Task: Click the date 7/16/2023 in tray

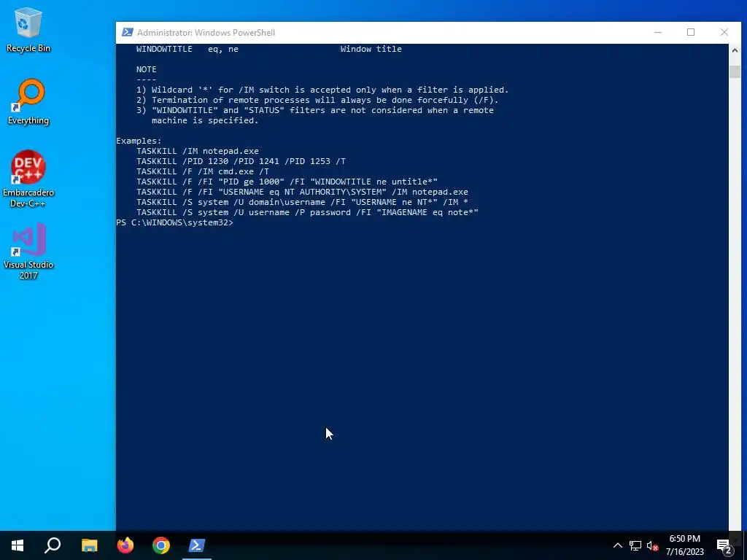Action: 684,552
